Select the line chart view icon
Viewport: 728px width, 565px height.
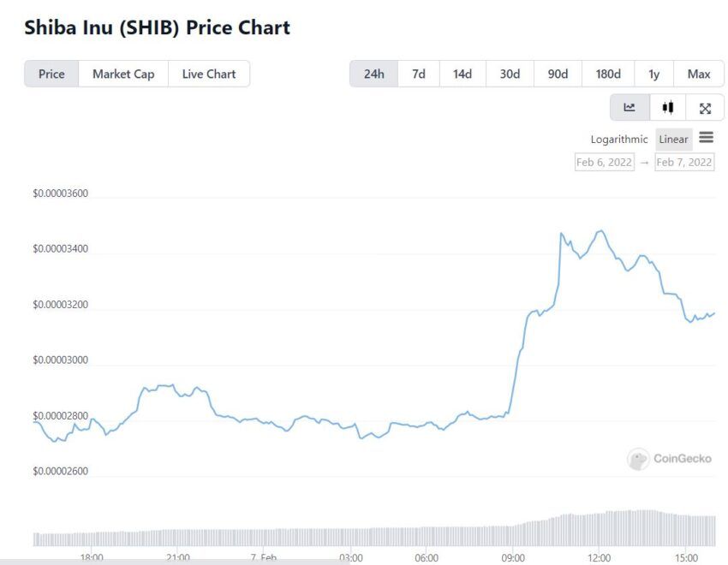pyautogui.click(x=630, y=108)
